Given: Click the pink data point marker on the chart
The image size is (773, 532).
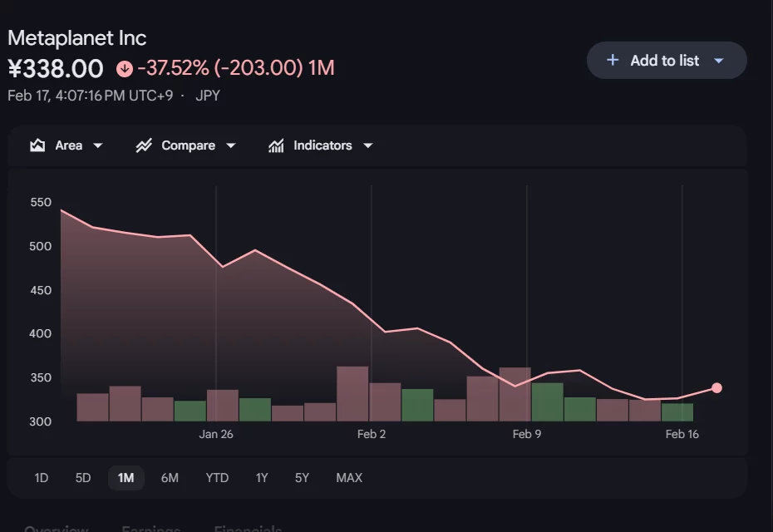Looking at the screenshot, I should (716, 387).
